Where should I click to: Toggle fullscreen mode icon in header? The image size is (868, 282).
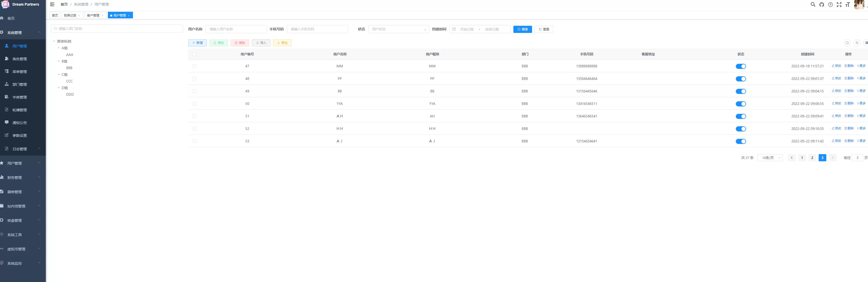click(839, 4)
